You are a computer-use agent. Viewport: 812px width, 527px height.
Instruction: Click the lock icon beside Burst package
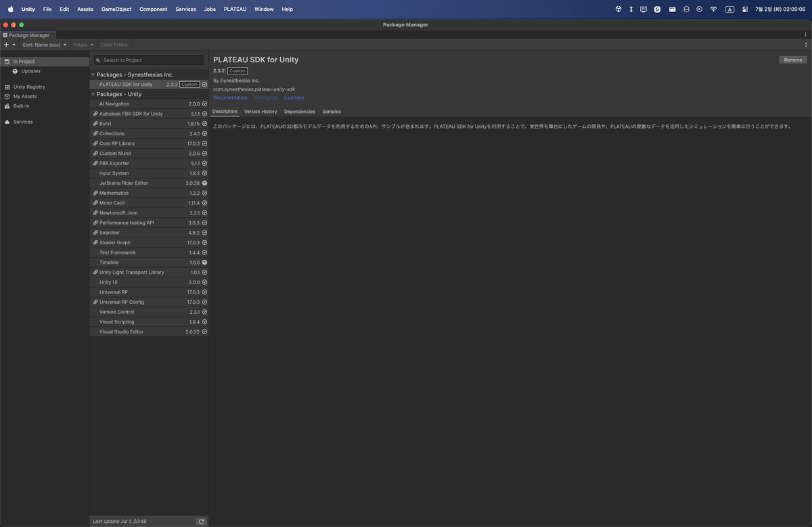(97, 123)
